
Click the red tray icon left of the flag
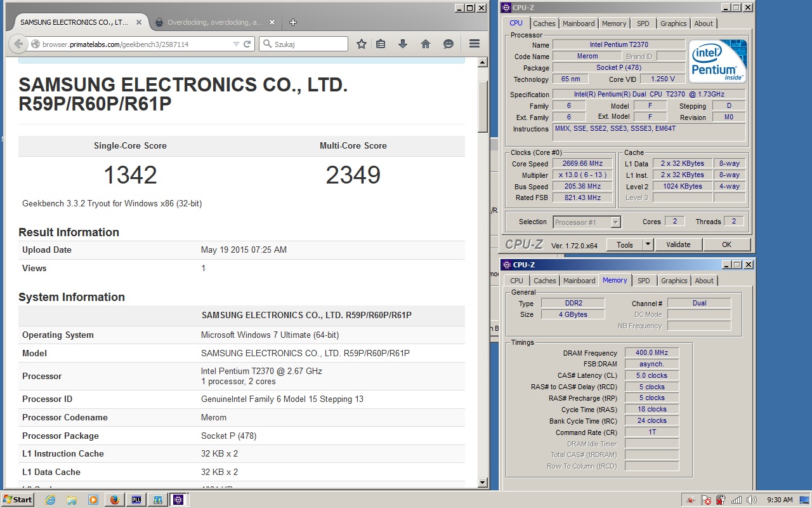(690, 500)
